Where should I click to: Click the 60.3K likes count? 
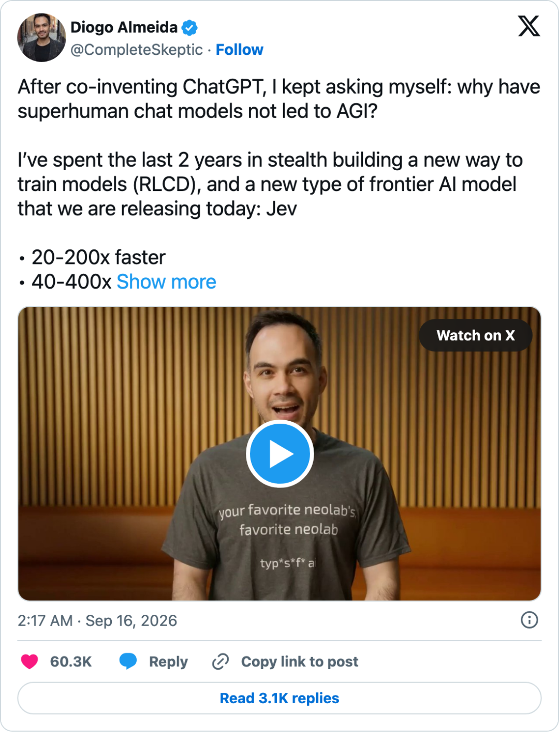71,662
